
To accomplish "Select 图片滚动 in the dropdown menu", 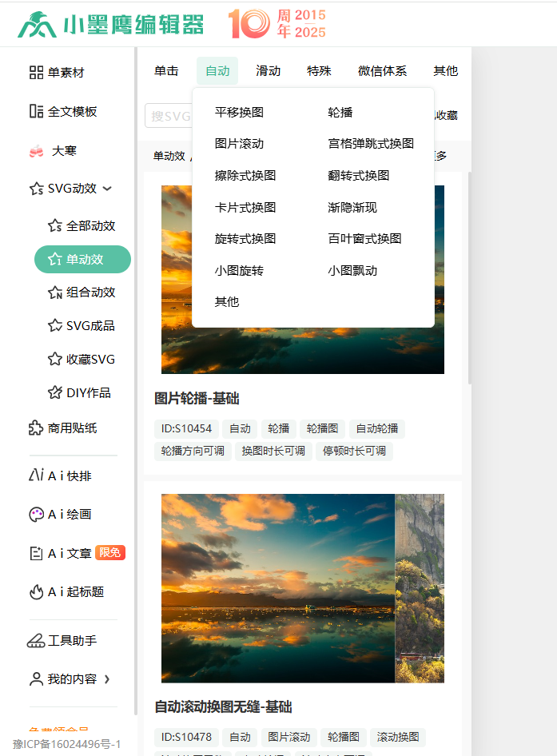I will pos(239,144).
